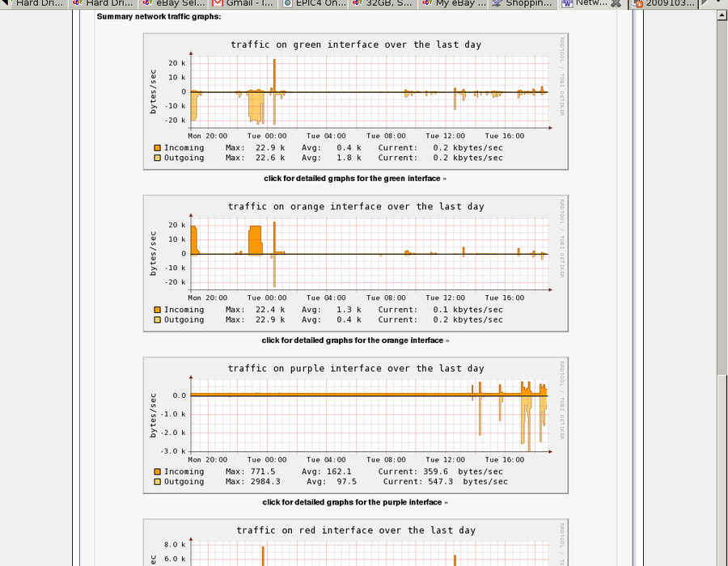728x566 pixels.
Task: Open detailed graphs for the purple interface
Action: [355, 502]
